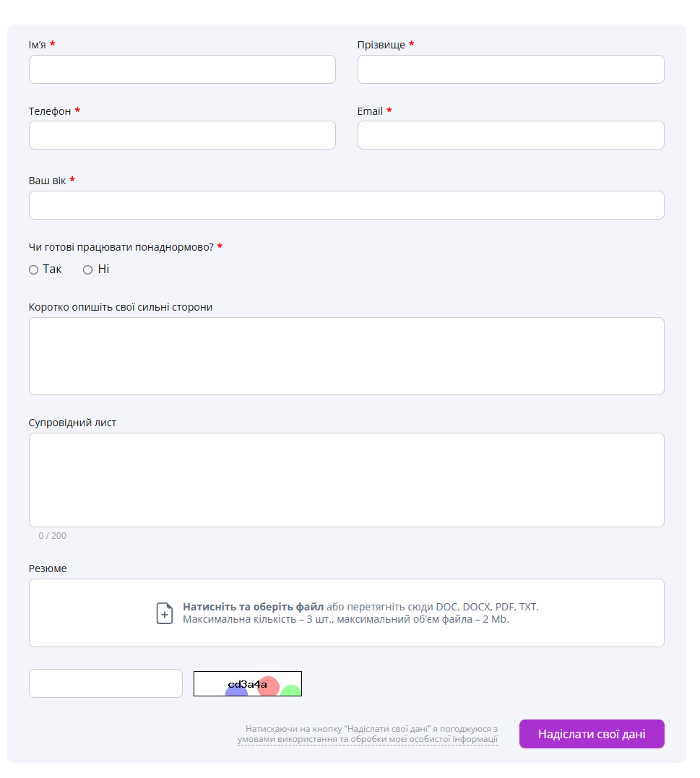
Task: Open the personal data terms link
Action: click(x=368, y=739)
